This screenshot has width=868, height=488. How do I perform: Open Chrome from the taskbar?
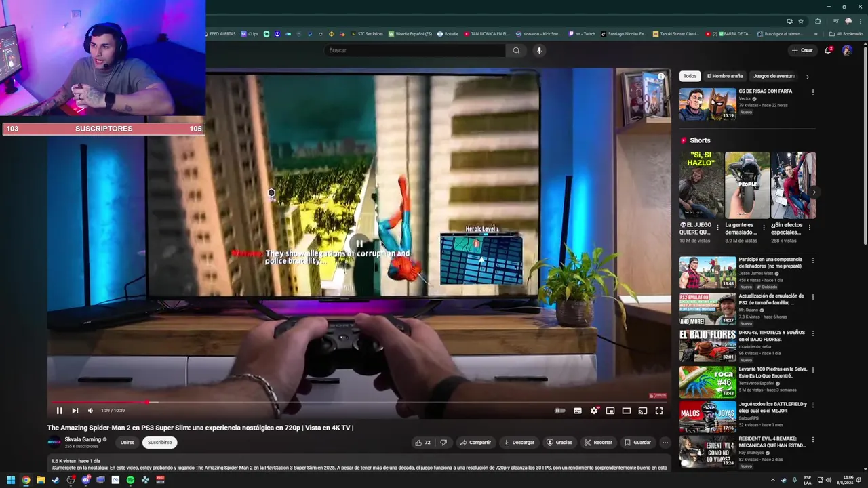click(x=26, y=480)
